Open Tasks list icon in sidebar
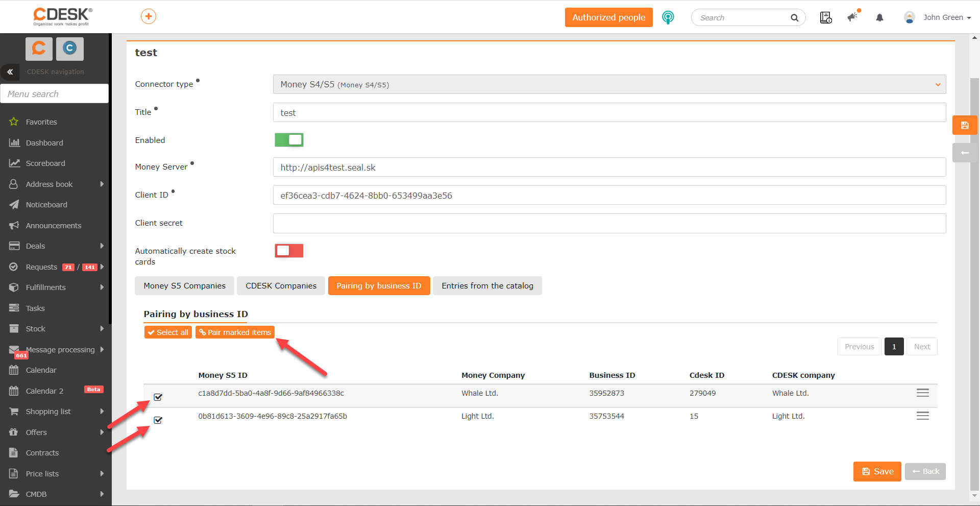This screenshot has height=506, width=980. point(14,308)
